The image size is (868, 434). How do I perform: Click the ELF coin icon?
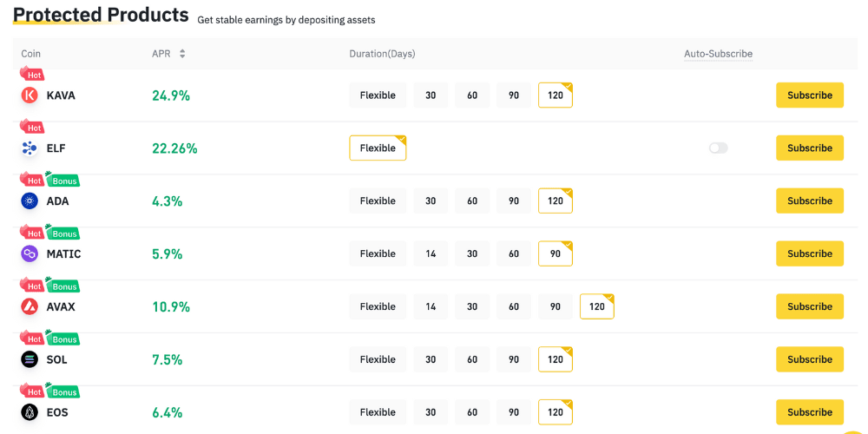tap(30, 148)
